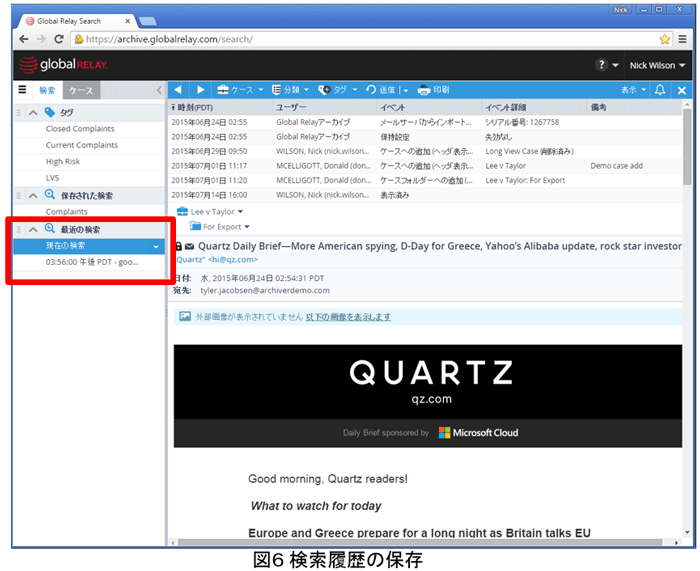700x571 pixels.
Task: Collapse the 保存された検索 section
Action: tap(33, 196)
